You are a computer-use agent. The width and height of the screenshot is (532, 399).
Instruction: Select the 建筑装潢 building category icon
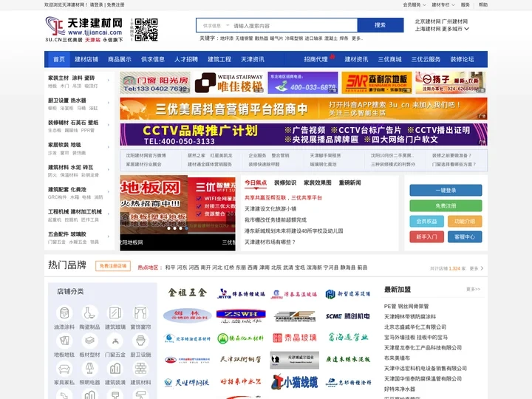pyautogui.click(x=115, y=369)
